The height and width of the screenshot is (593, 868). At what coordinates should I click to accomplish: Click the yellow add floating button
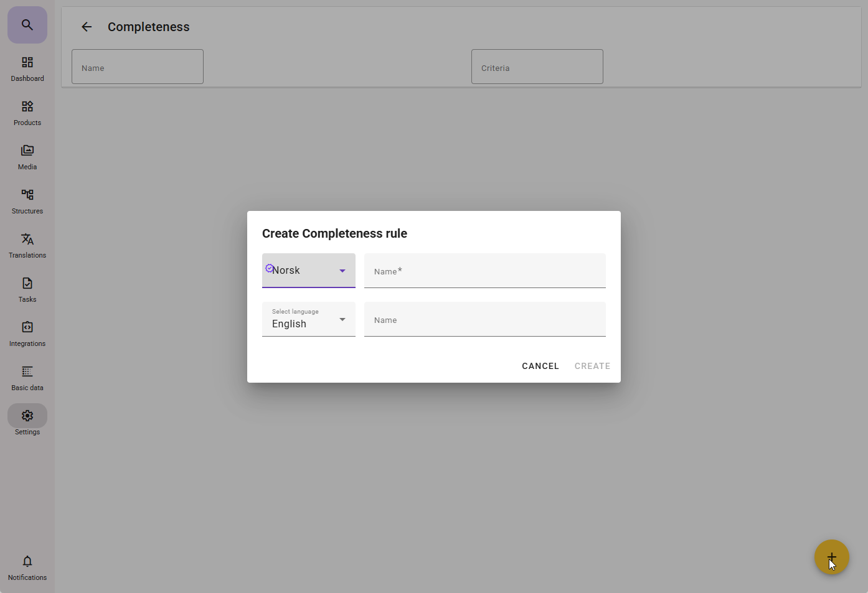[x=831, y=557]
